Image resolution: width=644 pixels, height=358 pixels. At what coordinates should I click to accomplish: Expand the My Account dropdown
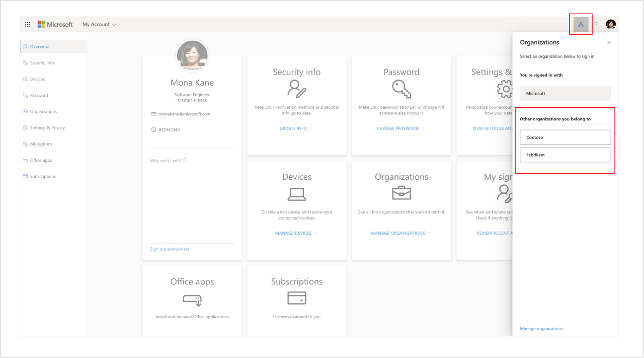[x=99, y=24]
